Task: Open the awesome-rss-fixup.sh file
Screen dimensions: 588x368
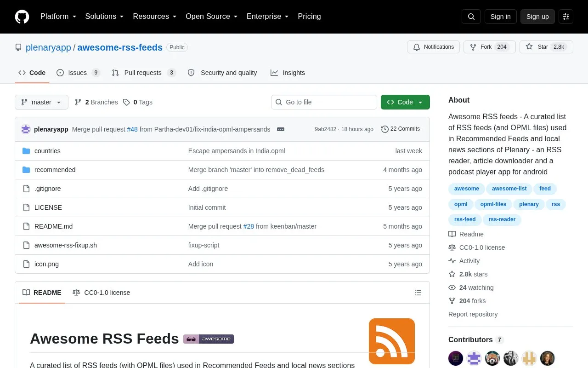Action: pos(66,245)
